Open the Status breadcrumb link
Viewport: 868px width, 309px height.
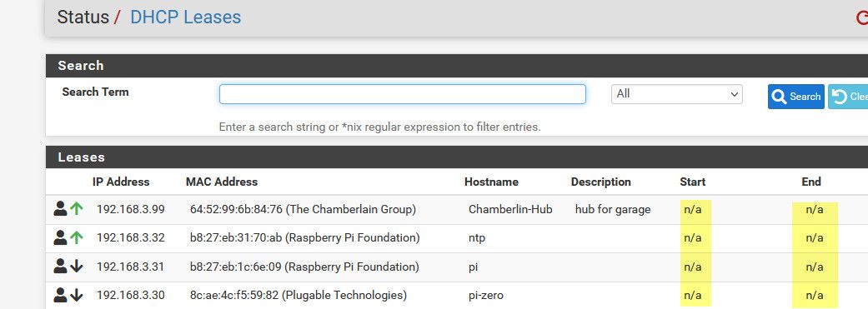pos(83,17)
